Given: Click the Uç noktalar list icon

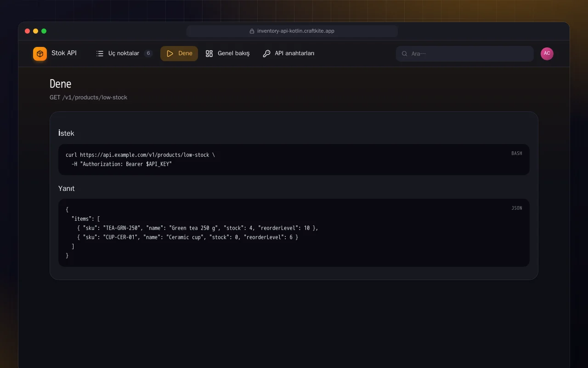Looking at the screenshot, I should tap(100, 53).
